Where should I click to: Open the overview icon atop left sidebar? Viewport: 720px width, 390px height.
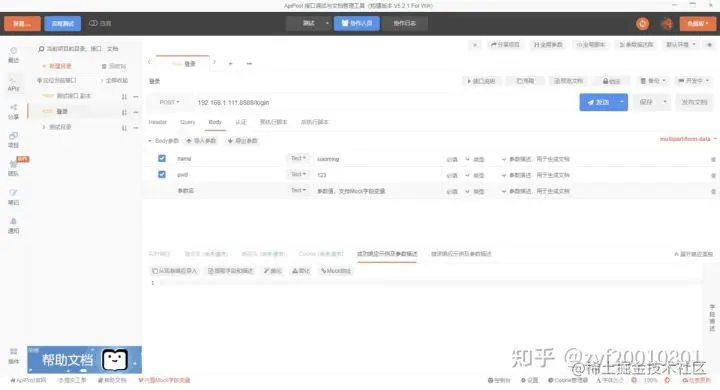(x=13, y=55)
